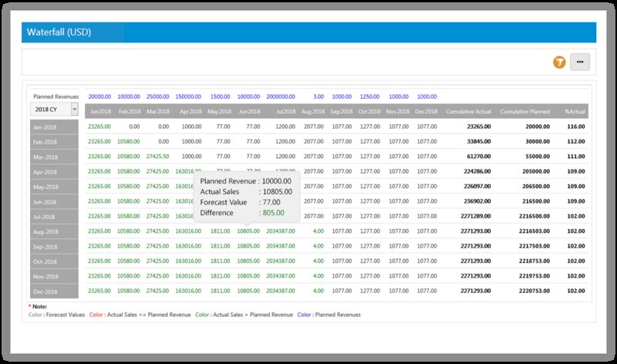Click the Jan2018 column header
The width and height of the screenshot is (617, 364).
pyautogui.click(x=100, y=111)
